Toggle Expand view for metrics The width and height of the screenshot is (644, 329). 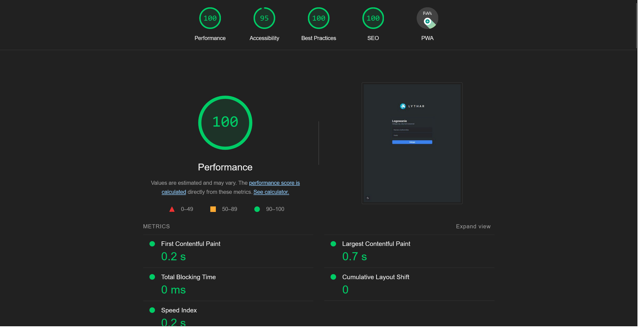click(473, 226)
